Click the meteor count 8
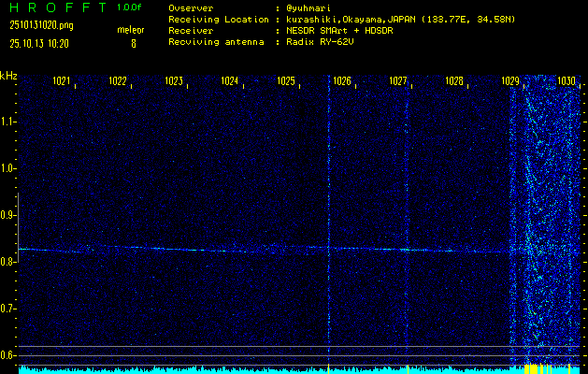The height and width of the screenshot is (374, 588). click(134, 44)
